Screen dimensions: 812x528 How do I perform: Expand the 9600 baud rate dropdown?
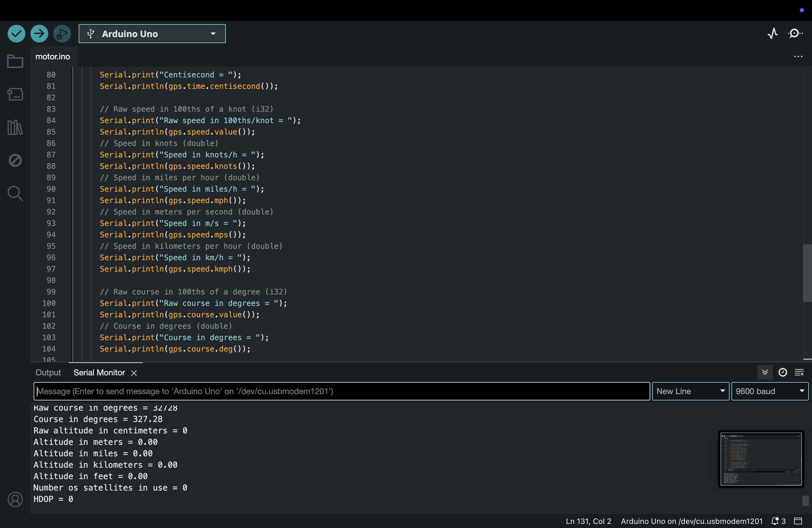pos(770,391)
